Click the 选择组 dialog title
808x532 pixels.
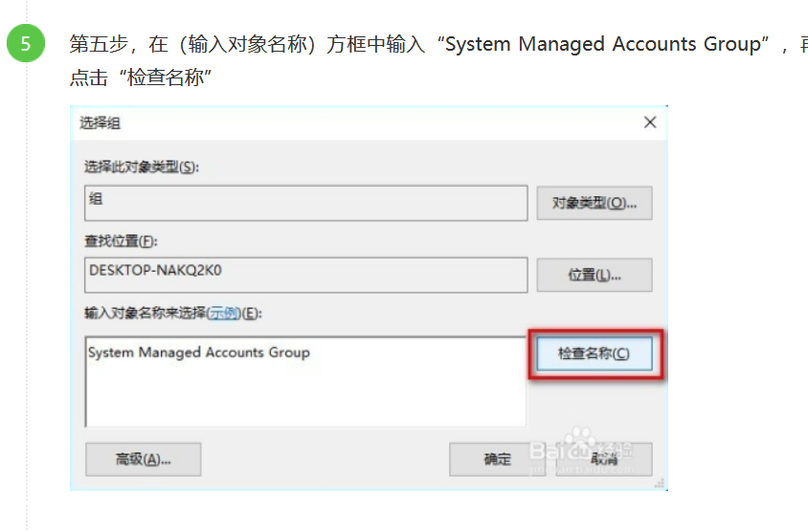(x=100, y=123)
